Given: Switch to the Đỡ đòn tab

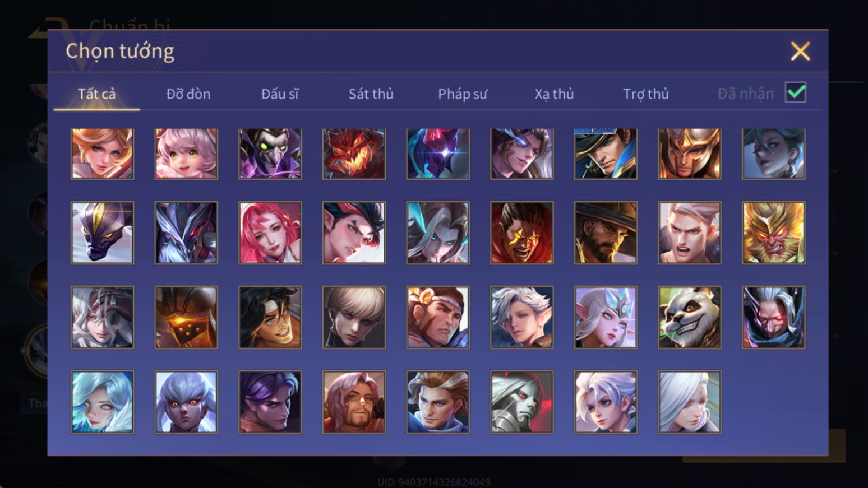Looking at the screenshot, I should [188, 94].
